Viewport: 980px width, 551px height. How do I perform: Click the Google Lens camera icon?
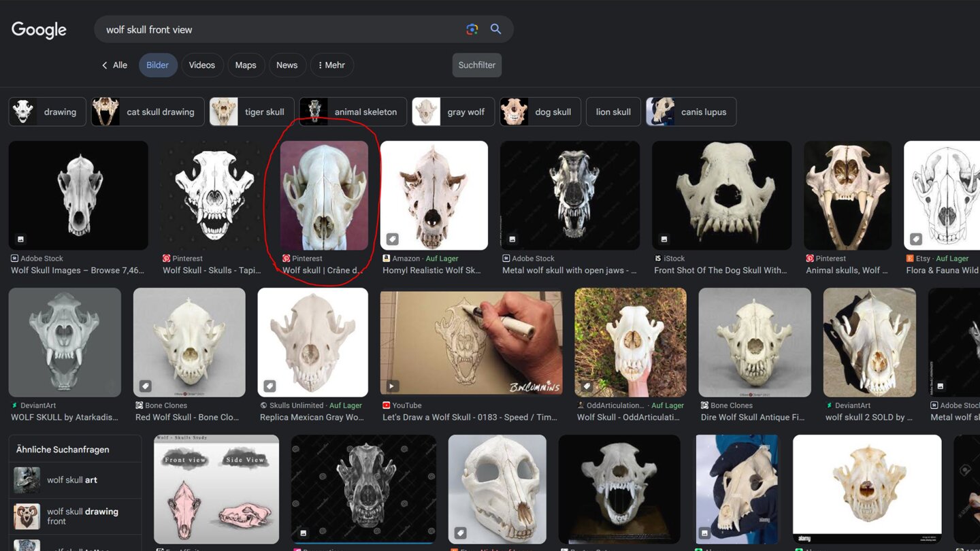[472, 29]
